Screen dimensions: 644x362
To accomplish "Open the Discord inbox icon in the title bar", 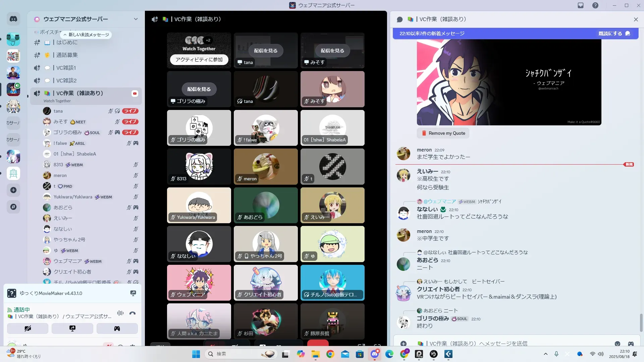I will point(581,5).
